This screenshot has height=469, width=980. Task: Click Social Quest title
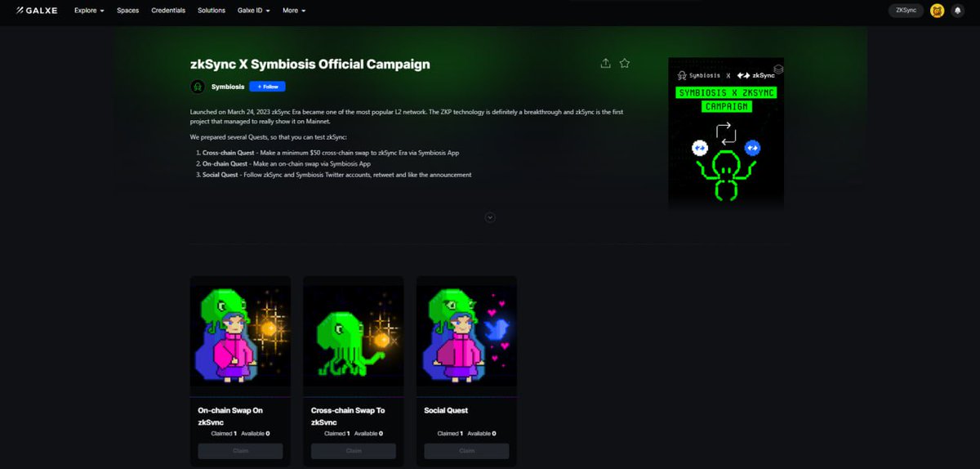[446, 410]
